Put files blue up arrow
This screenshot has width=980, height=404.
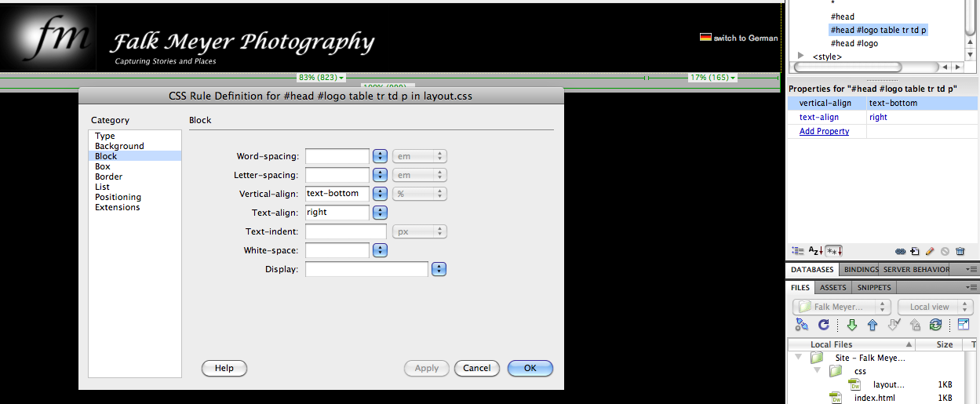coord(873,325)
